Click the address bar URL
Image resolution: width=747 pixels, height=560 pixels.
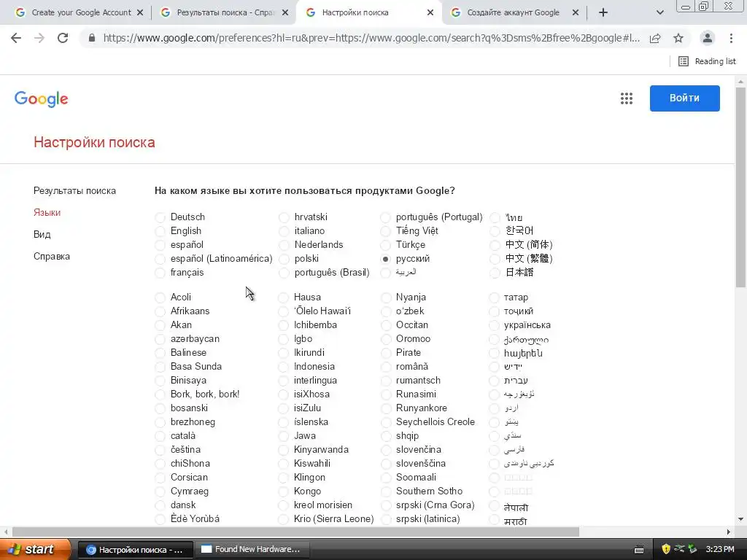(x=371, y=38)
